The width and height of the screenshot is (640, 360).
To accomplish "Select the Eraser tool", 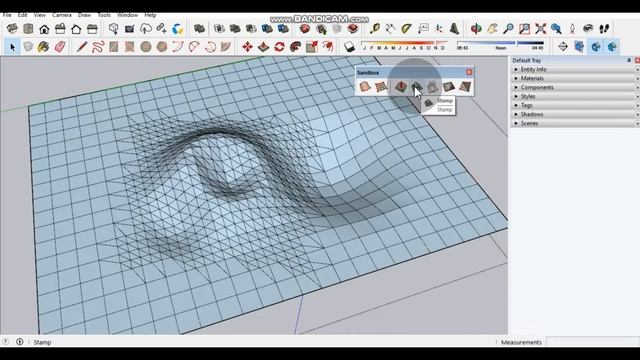I will coord(60,47).
